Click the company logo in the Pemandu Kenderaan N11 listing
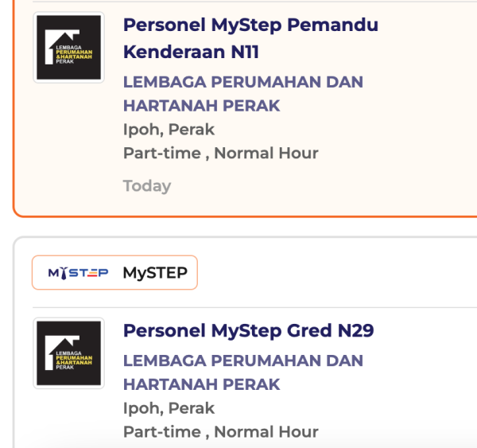 pos(68,47)
